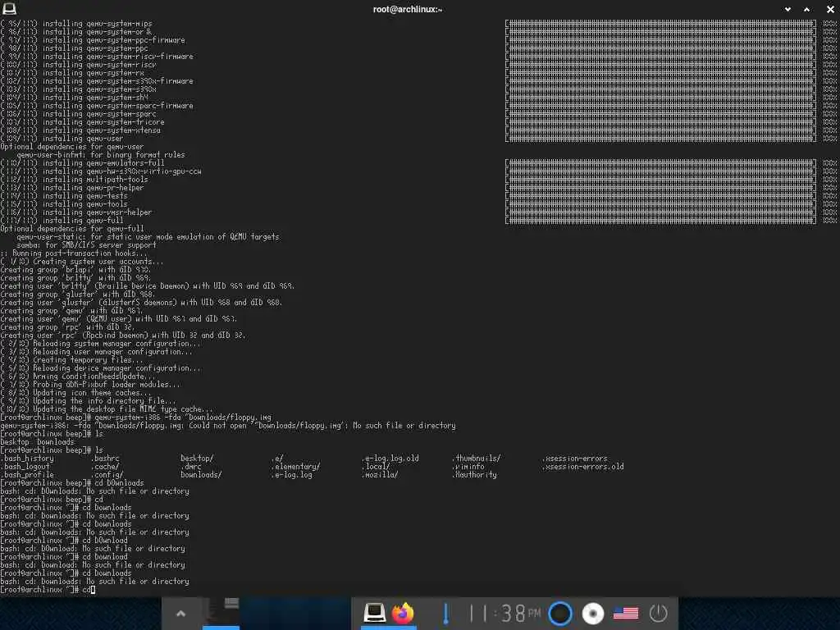Click the window up arrow button
The image size is (840, 630).
click(807, 9)
